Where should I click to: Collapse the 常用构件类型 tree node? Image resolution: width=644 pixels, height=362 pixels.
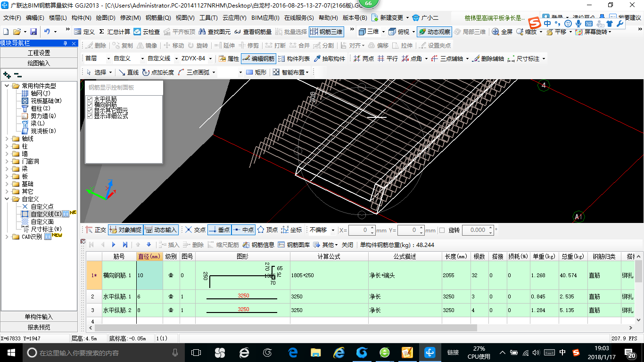pyautogui.click(x=7, y=86)
